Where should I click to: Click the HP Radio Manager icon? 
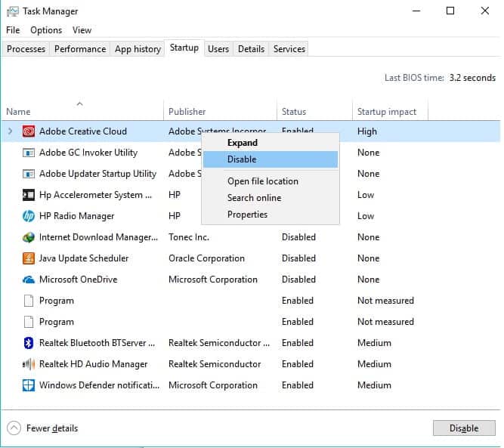[x=29, y=216]
